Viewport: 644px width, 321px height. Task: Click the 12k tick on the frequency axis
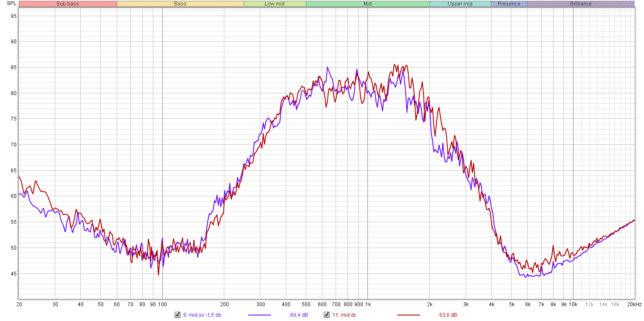point(589,304)
